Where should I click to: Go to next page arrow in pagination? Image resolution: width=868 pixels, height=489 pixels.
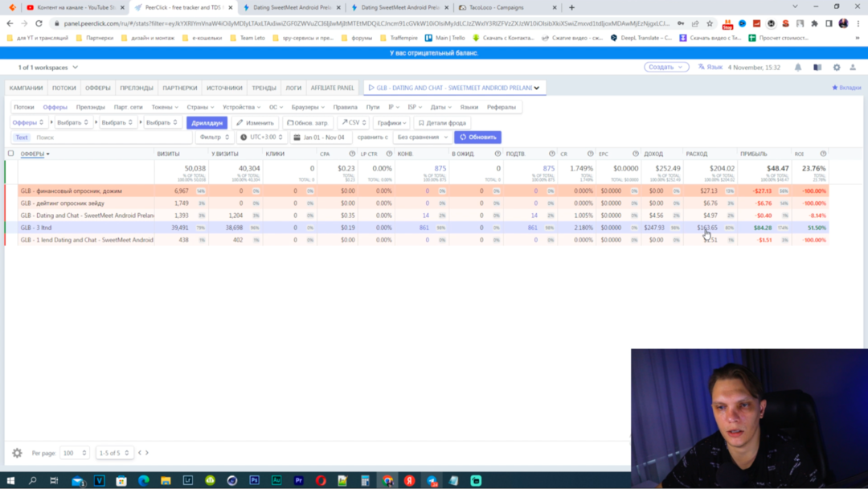coord(147,453)
